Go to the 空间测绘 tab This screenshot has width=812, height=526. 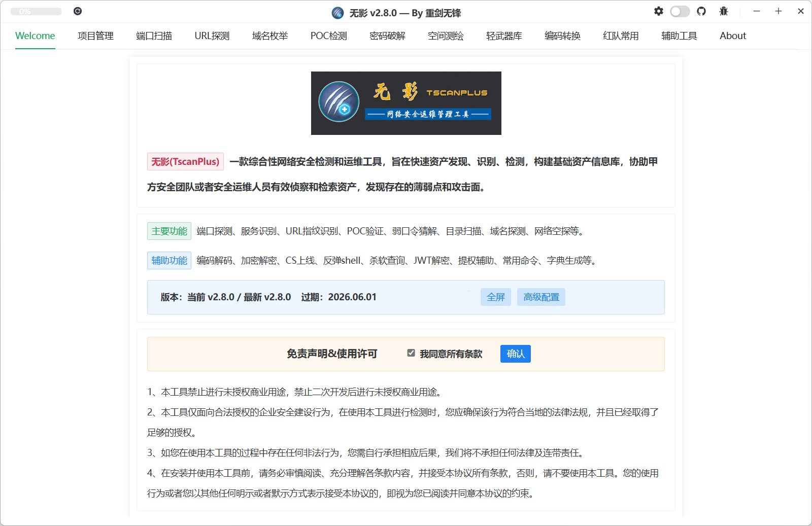click(446, 36)
